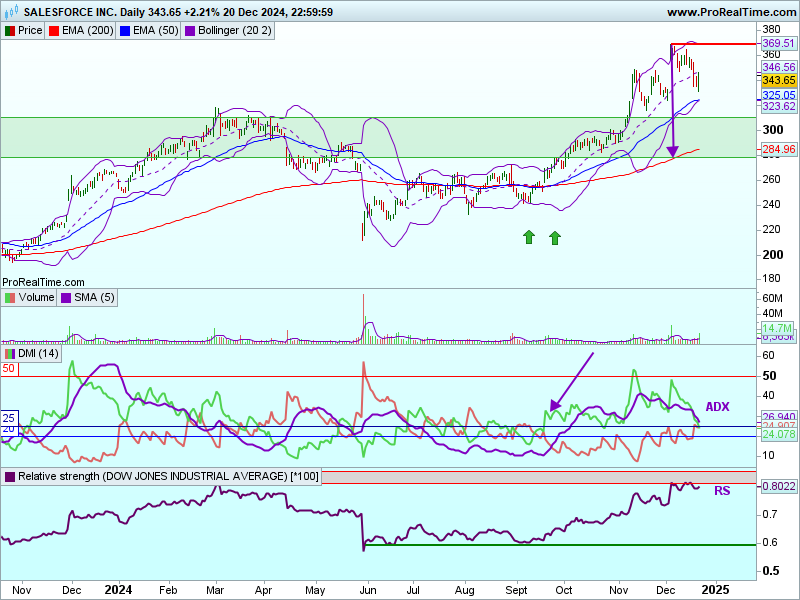The width and height of the screenshot is (800, 600).
Task: Click the Price legend candlestick icon
Action: 10,31
